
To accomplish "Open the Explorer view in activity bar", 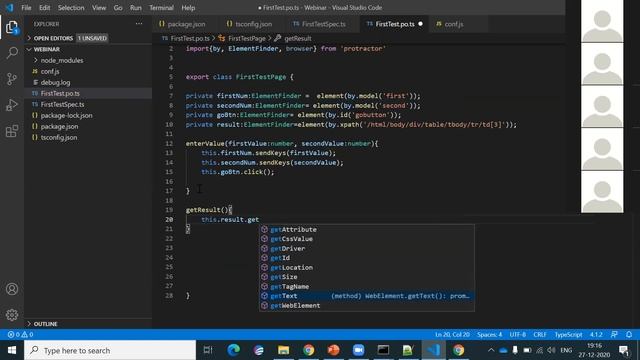I will tap(12, 27).
